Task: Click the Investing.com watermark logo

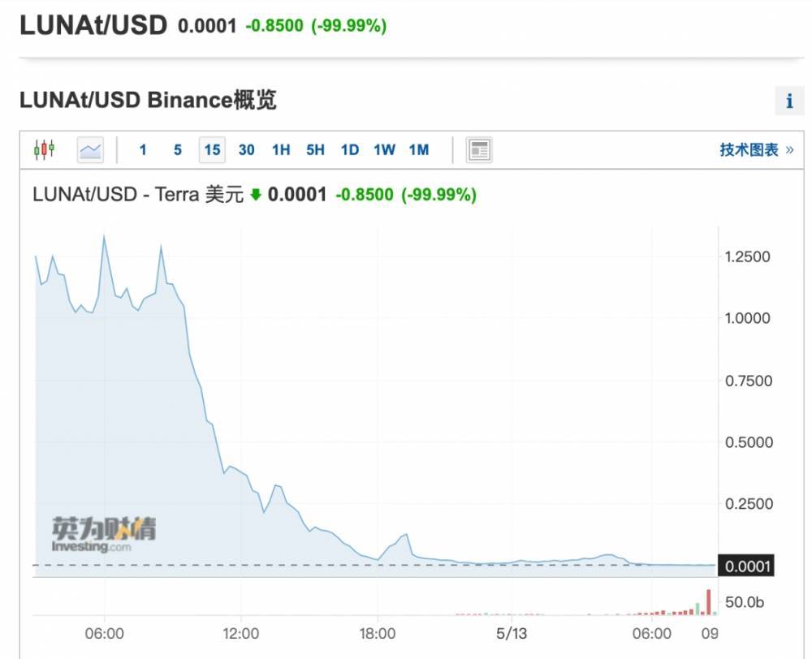Action: pyautogui.click(x=104, y=535)
